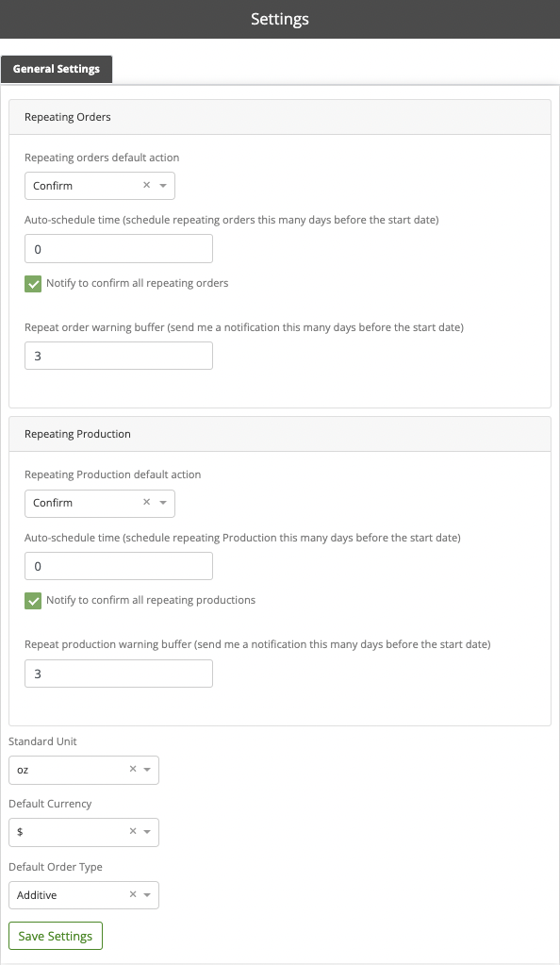Toggle Notify to confirm all repeating orders

(33, 284)
